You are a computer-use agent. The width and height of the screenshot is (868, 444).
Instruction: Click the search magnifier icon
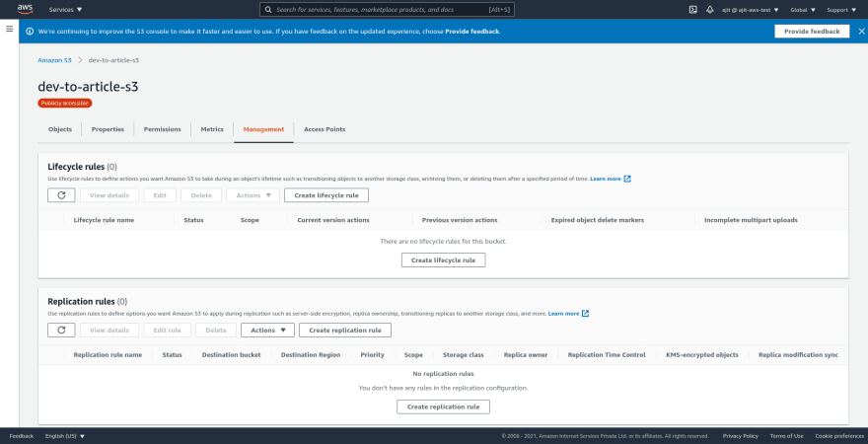[x=268, y=10]
